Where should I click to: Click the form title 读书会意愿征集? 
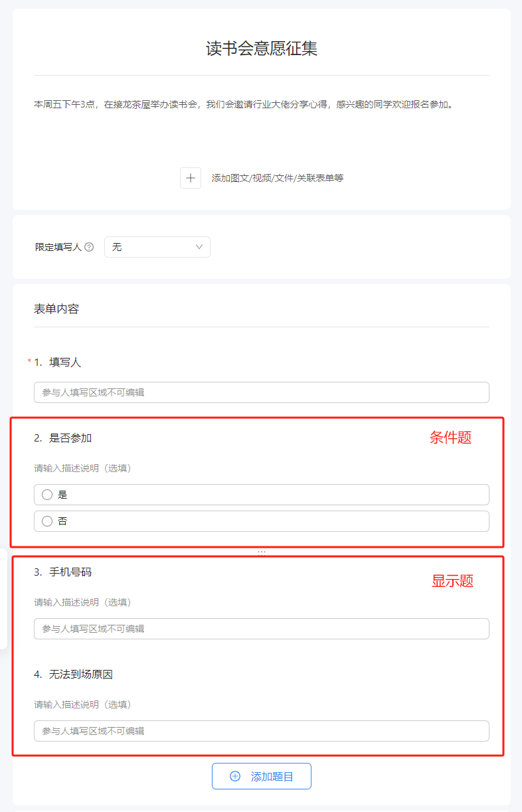click(x=262, y=48)
